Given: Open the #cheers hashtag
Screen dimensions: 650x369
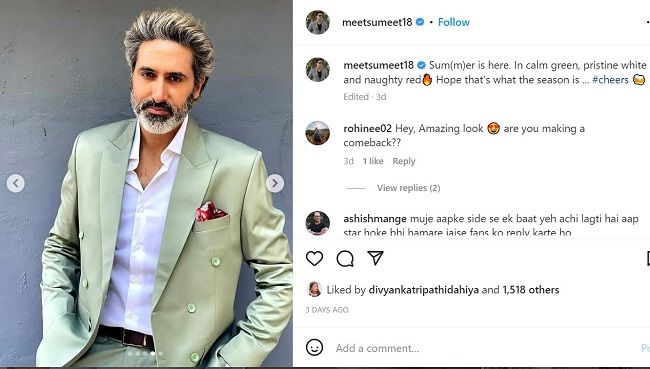Looking at the screenshot, I should [610, 80].
